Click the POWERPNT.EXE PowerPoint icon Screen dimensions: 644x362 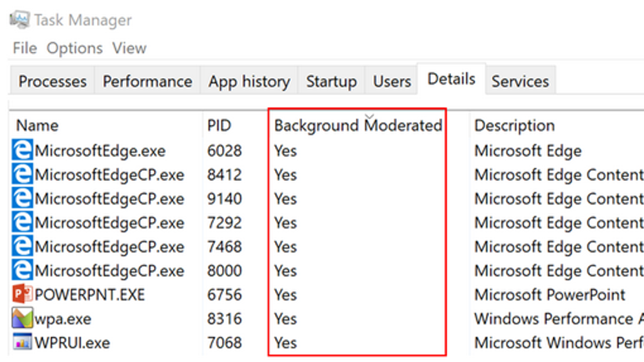click(x=22, y=294)
